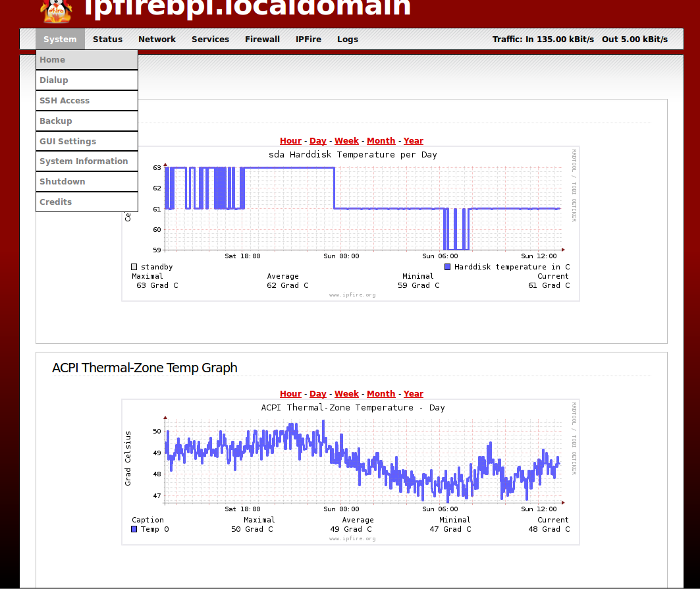This screenshot has height=589, width=700.
Task: Show ACPI Thermal-Zone graph per Year
Action: (414, 394)
